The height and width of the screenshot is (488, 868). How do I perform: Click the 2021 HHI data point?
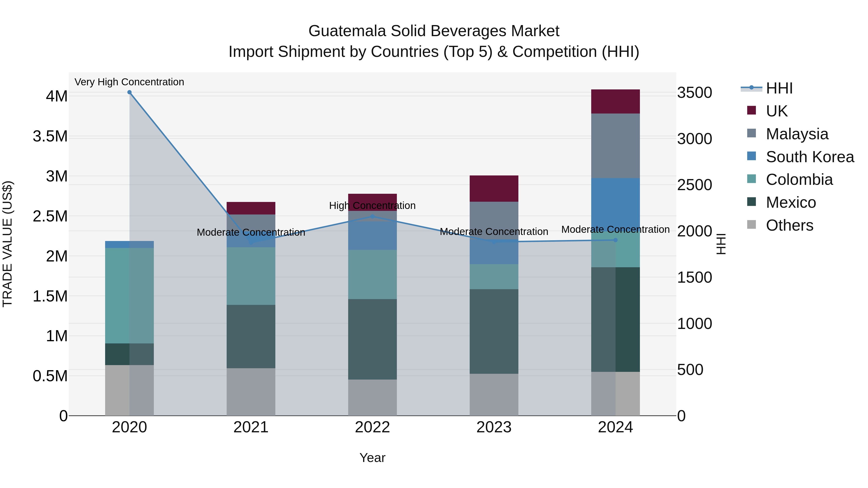[x=251, y=242]
